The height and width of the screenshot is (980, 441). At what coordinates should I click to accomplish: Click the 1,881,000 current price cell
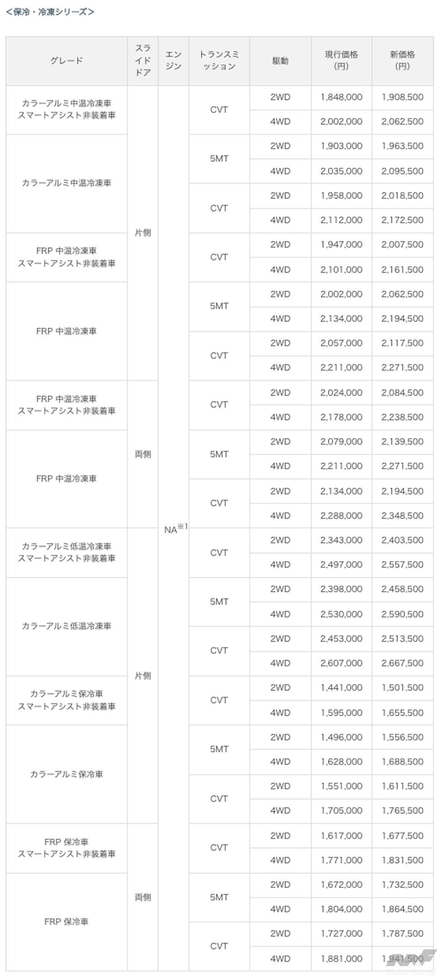[341, 958]
